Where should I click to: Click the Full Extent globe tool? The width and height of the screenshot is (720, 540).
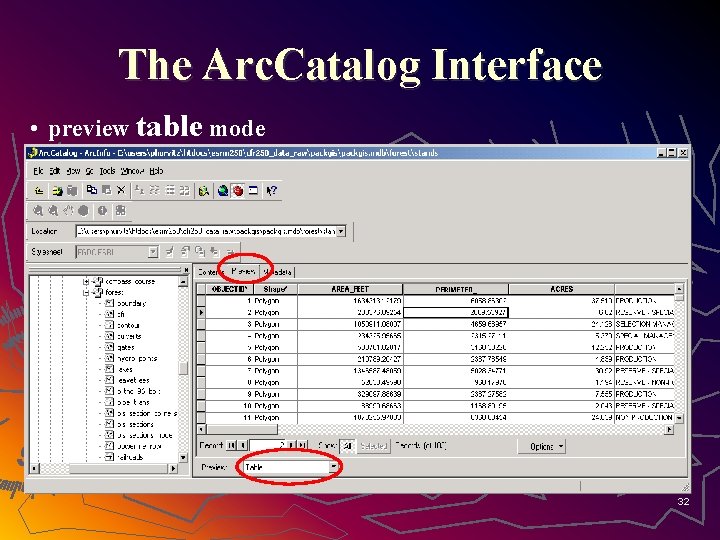tap(83, 211)
